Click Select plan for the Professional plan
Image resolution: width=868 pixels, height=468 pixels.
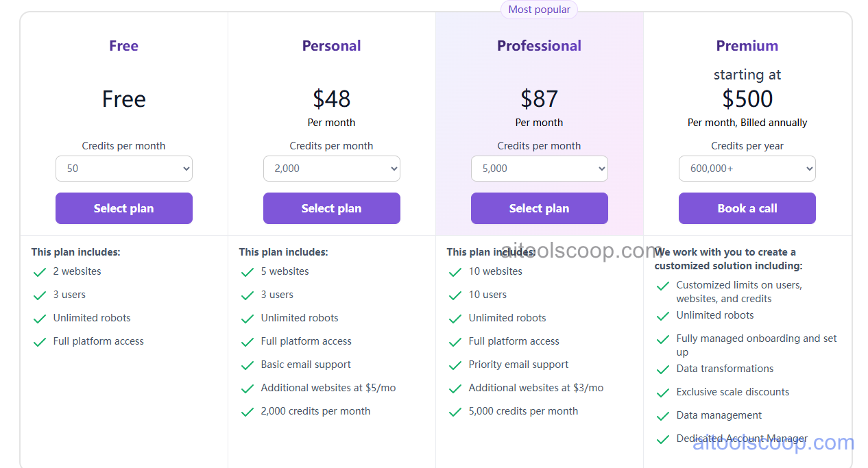539,208
